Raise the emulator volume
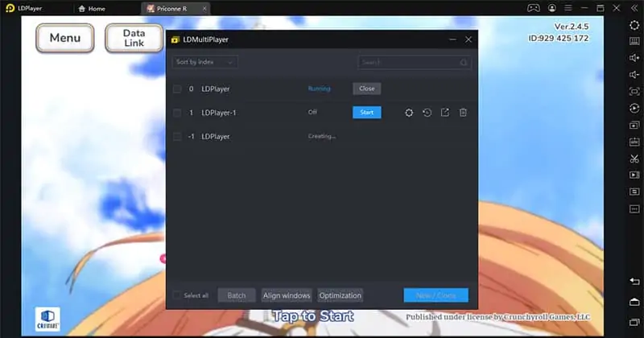 (x=634, y=58)
